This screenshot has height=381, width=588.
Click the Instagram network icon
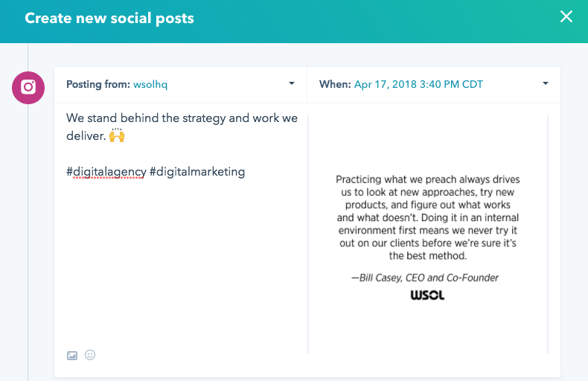coord(28,88)
